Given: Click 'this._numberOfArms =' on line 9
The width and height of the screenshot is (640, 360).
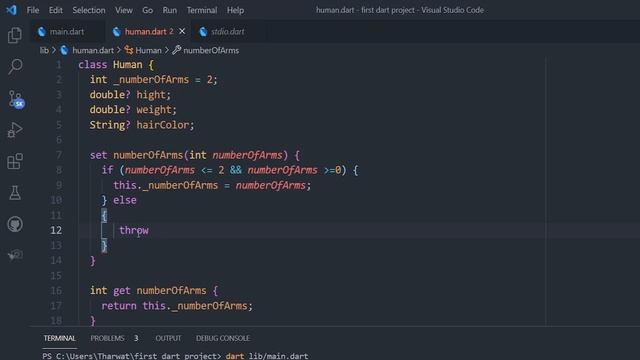Looking at the screenshot, I should (x=172, y=185).
